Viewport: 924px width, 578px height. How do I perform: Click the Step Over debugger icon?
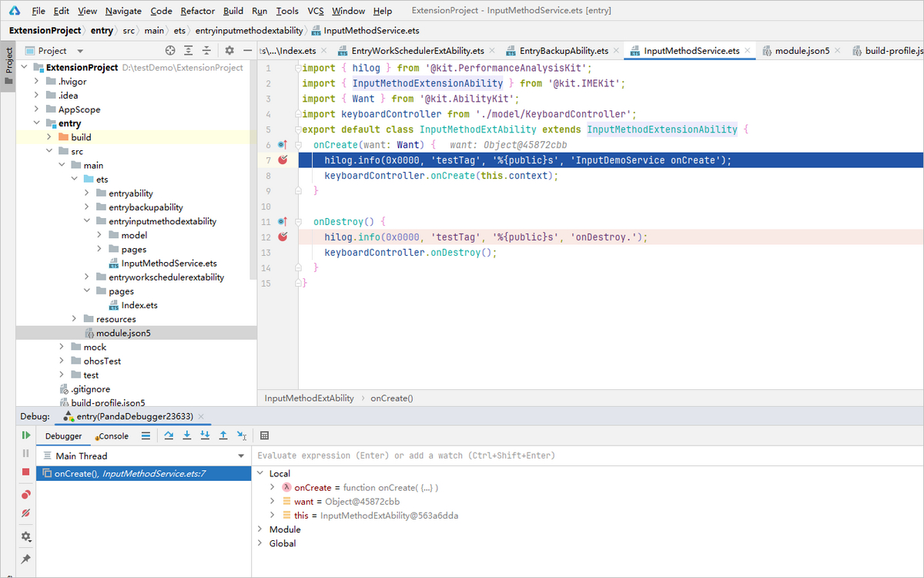click(169, 435)
